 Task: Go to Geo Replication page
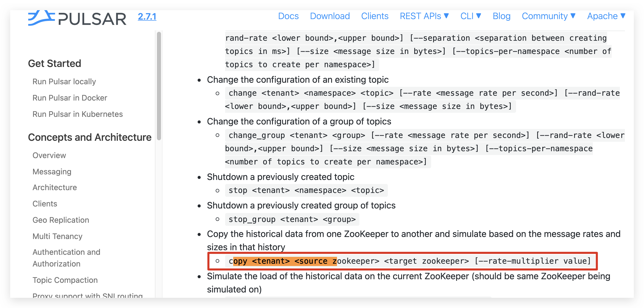point(61,220)
